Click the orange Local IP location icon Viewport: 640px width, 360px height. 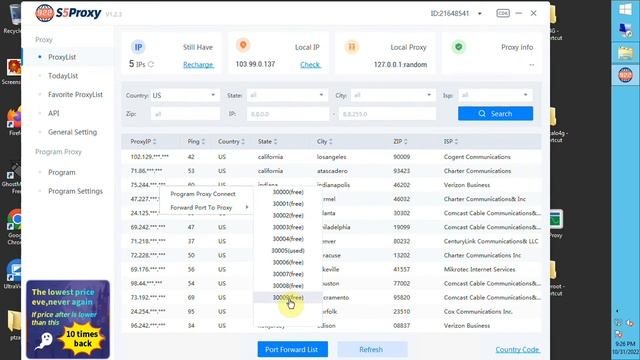point(243,45)
